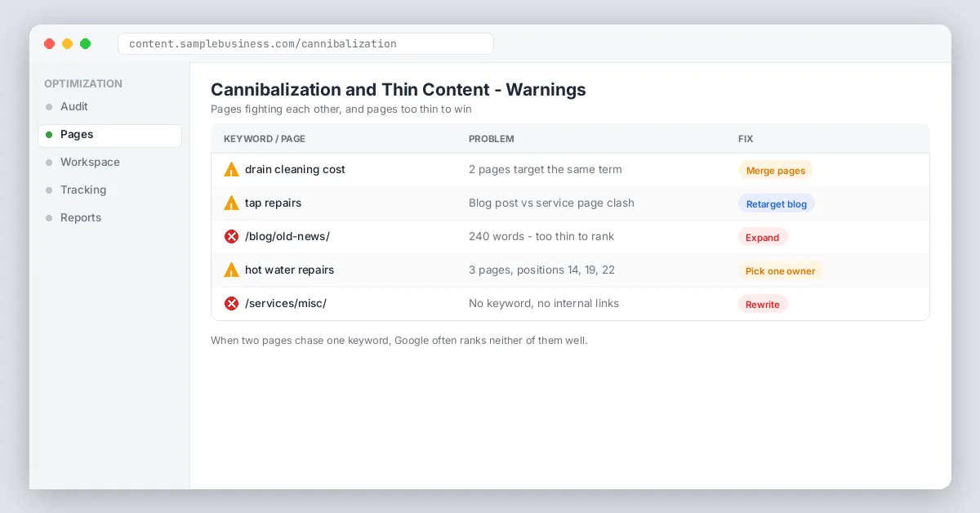Select the /services/misc/ page entry

[286, 304]
